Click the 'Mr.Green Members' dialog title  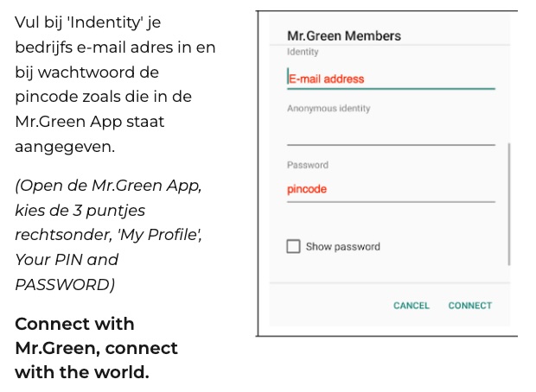[x=343, y=36]
